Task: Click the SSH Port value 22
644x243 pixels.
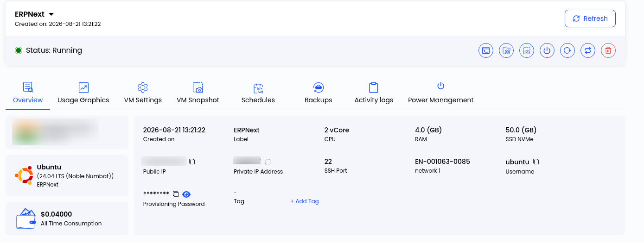Action: coord(328,162)
